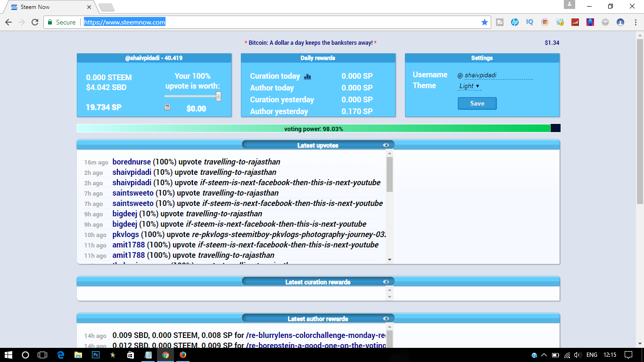Open curation chart icon beside Curation today
Viewport: 644px width, 362px height.
pos(308,76)
